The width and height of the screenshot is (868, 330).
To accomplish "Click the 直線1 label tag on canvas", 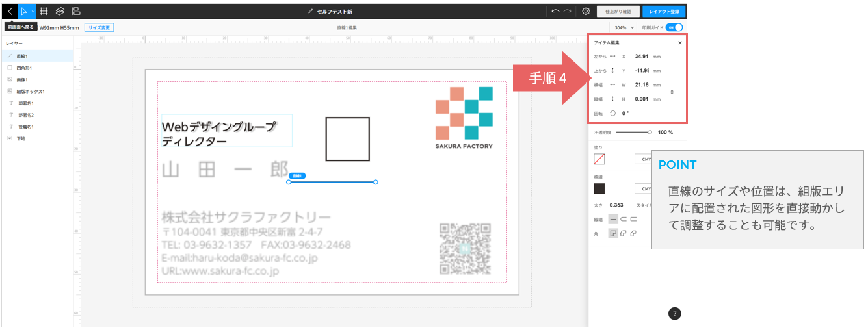I will pos(298,176).
